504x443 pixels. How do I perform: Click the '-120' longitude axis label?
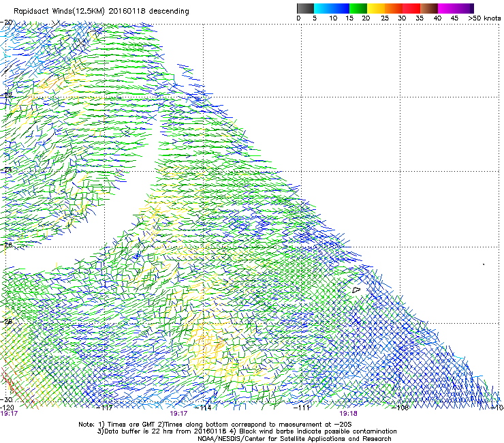coord(7,408)
